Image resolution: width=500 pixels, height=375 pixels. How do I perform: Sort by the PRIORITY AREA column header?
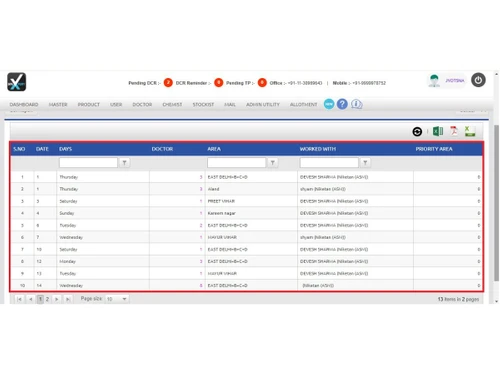click(434, 149)
